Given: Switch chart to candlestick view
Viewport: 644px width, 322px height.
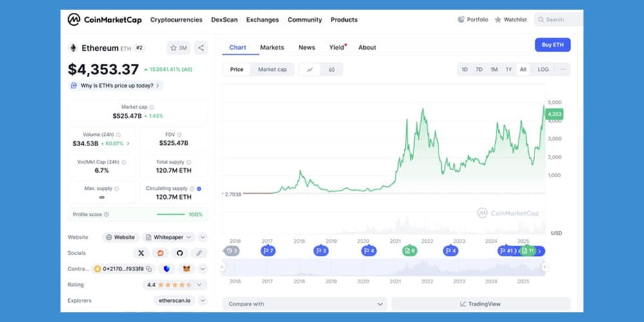Looking at the screenshot, I should (331, 70).
